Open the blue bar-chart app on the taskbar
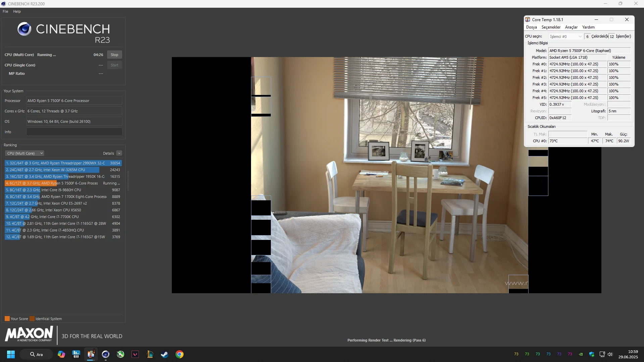Screen dimensions: 644x362 point(76,354)
